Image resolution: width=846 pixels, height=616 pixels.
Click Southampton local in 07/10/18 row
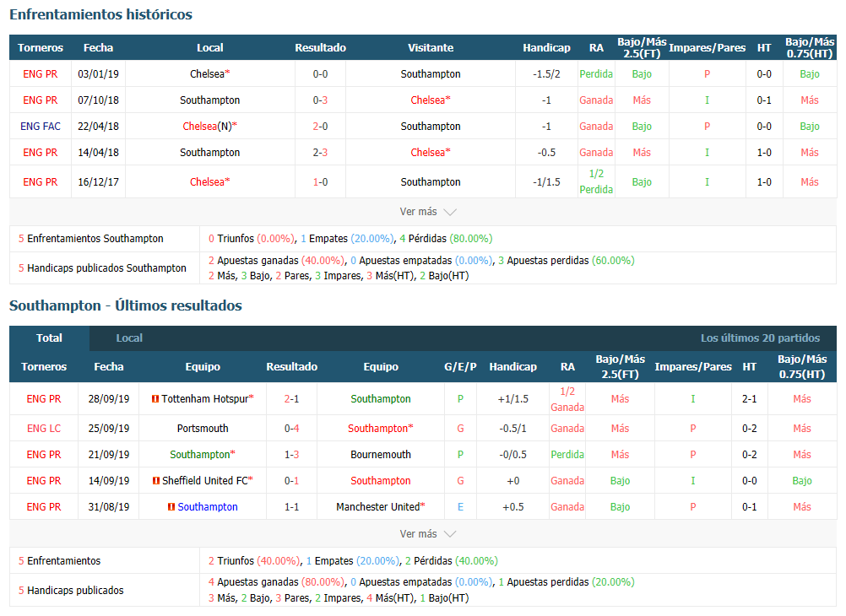click(x=210, y=100)
